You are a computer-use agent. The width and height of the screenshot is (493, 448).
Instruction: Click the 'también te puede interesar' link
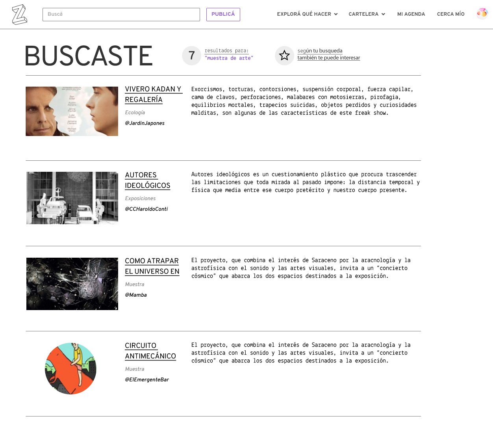tap(328, 58)
